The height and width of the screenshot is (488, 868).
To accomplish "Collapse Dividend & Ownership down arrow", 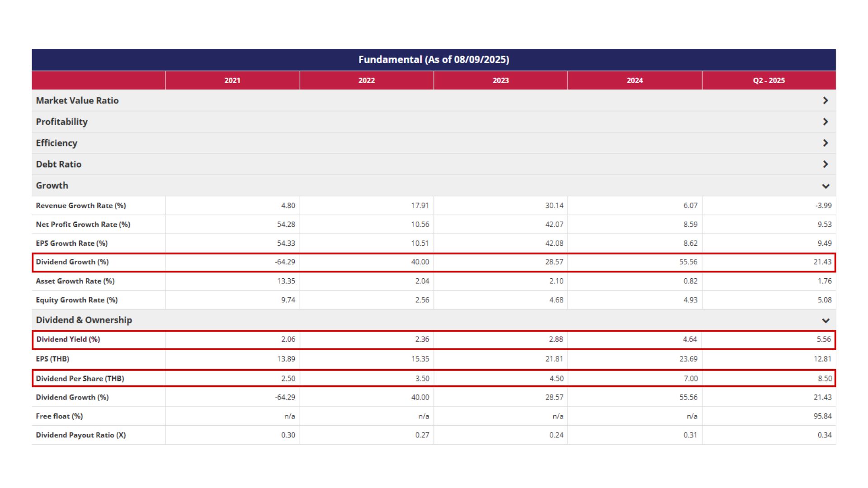I will click(825, 320).
